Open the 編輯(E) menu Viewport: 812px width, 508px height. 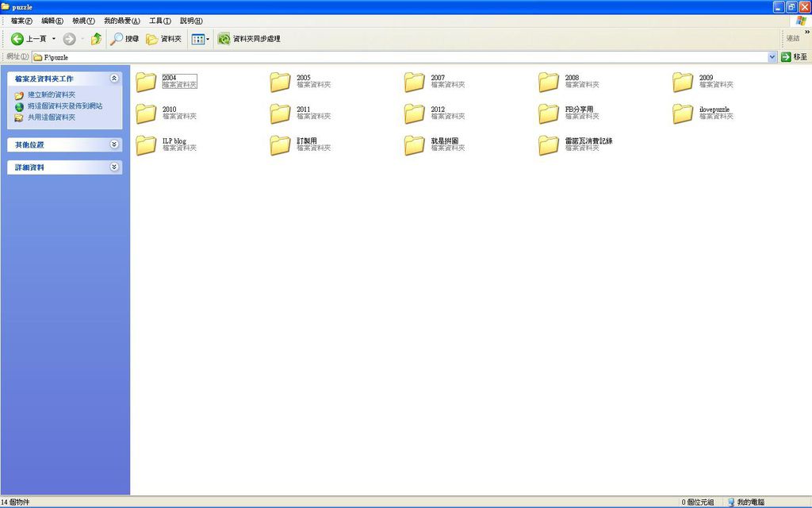pyautogui.click(x=52, y=21)
